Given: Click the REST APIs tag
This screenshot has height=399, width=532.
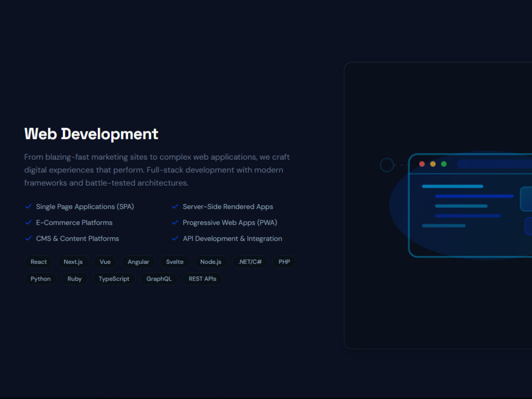Looking at the screenshot, I should pos(202,279).
